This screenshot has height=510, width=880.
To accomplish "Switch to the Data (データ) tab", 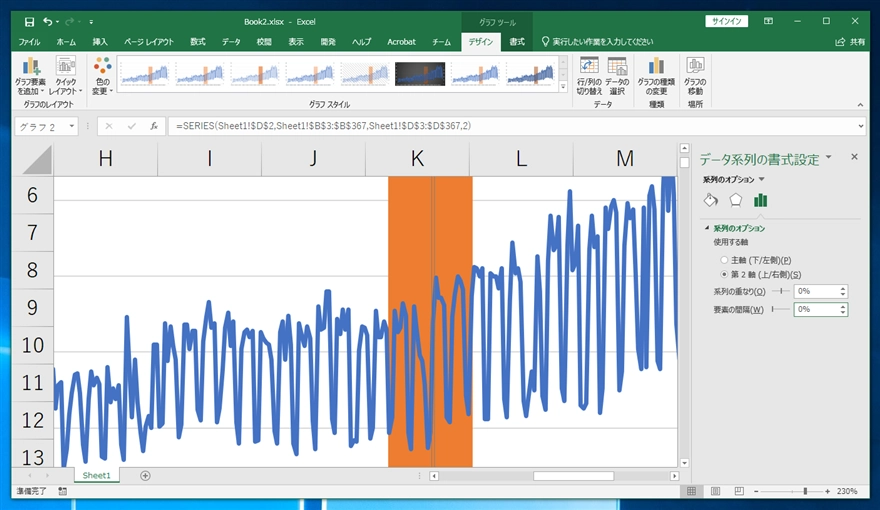I will click(x=231, y=42).
